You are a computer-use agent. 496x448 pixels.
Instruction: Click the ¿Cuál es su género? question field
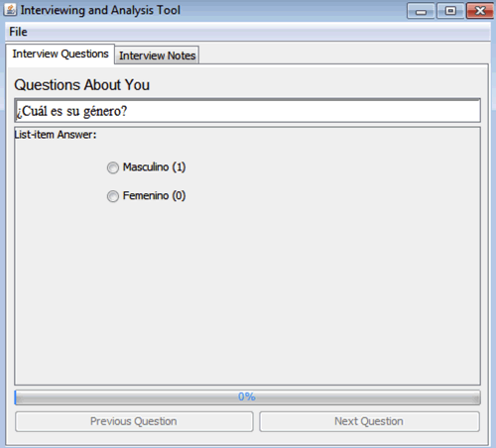pyautogui.click(x=247, y=111)
